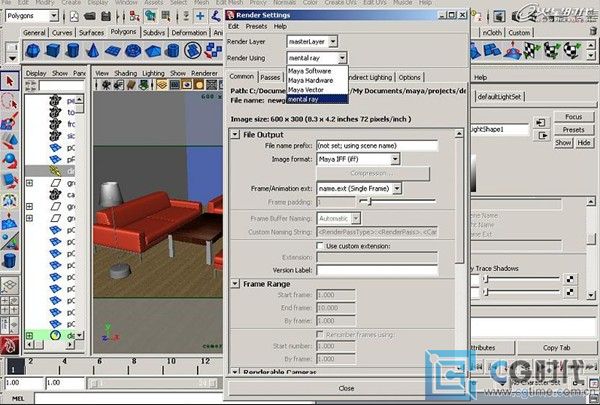Close the Render Settings dialog with Close button

click(346, 388)
